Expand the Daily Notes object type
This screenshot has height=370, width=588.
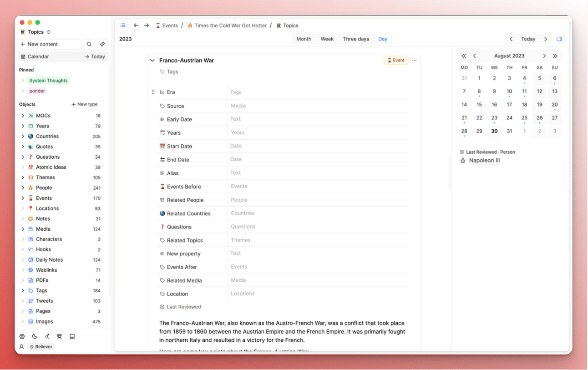[x=23, y=260]
